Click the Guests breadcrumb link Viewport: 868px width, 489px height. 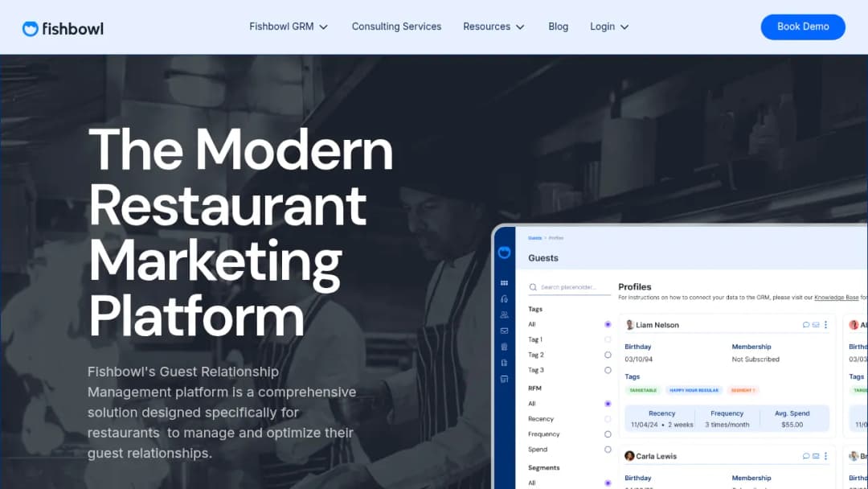[x=534, y=237]
